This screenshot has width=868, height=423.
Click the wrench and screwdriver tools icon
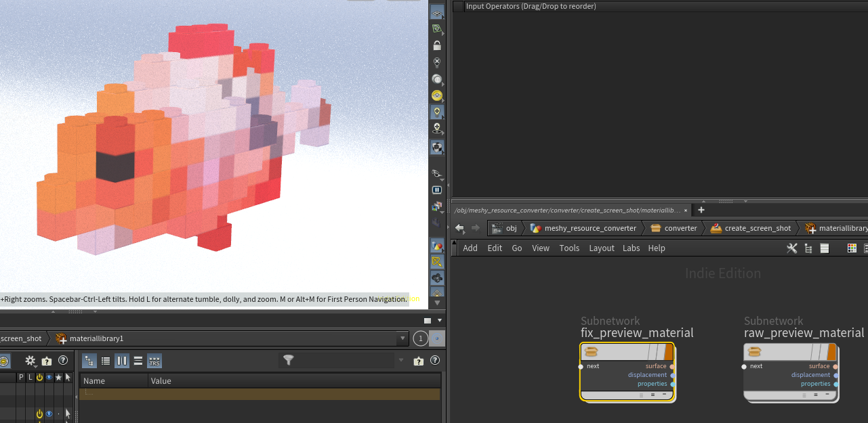[791, 248]
